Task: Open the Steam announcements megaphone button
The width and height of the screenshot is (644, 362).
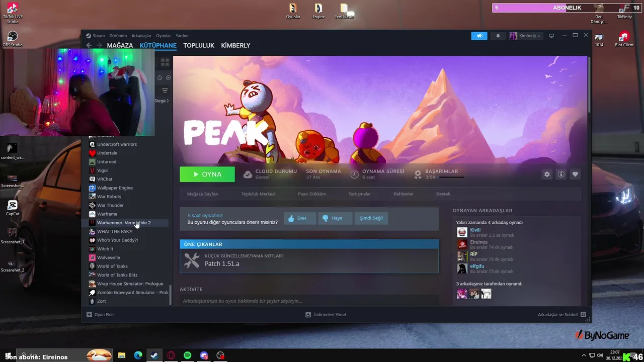Action: click(479, 36)
